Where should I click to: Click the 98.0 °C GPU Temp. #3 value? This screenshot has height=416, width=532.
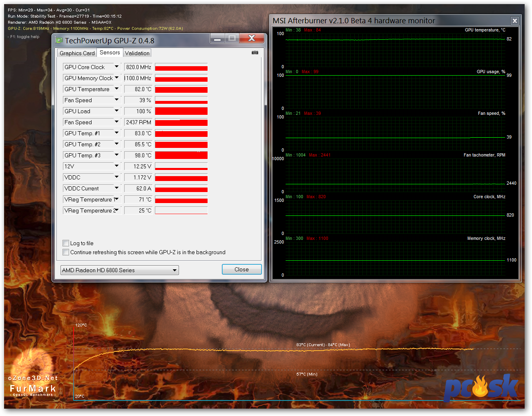click(x=138, y=155)
